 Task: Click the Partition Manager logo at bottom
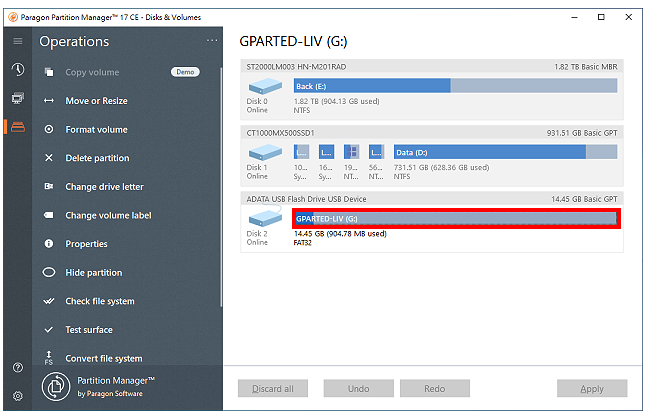[x=56, y=387]
